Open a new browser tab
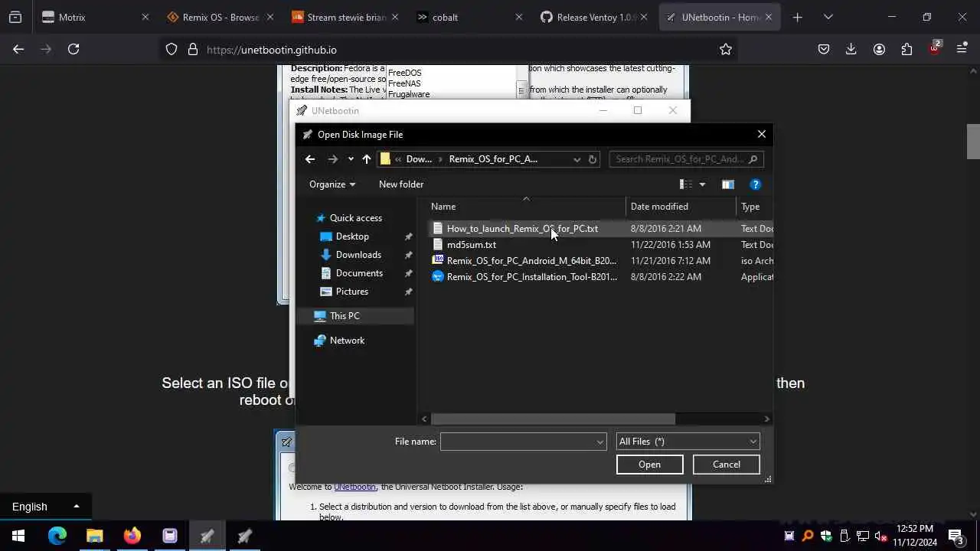This screenshot has width=980, height=551. 798,17
